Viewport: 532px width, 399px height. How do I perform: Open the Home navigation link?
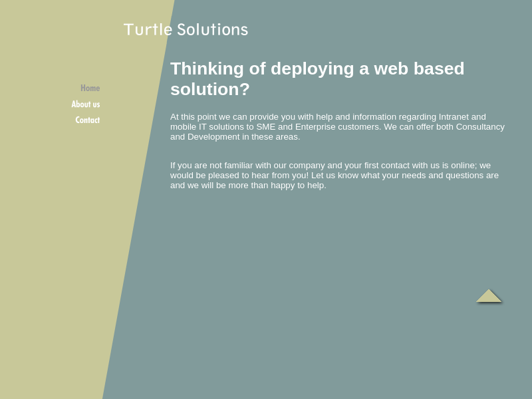tap(90, 88)
